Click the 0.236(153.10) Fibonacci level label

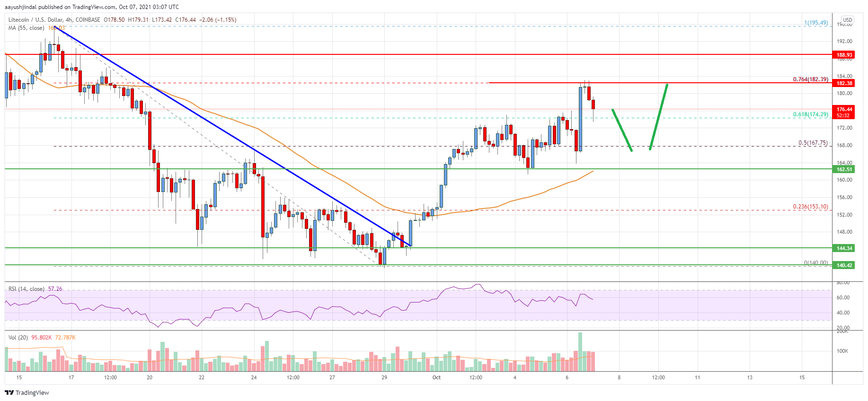click(811, 207)
